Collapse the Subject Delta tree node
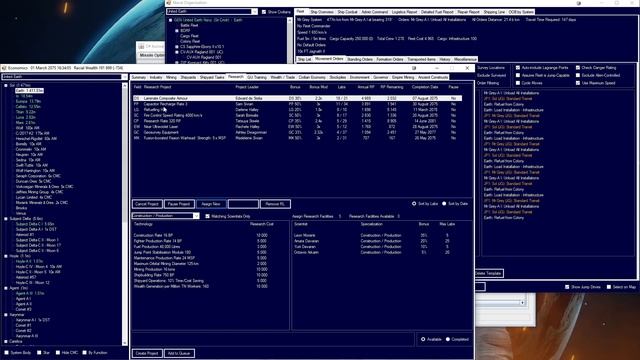Viewport: 640px width, 360px height. [6, 219]
